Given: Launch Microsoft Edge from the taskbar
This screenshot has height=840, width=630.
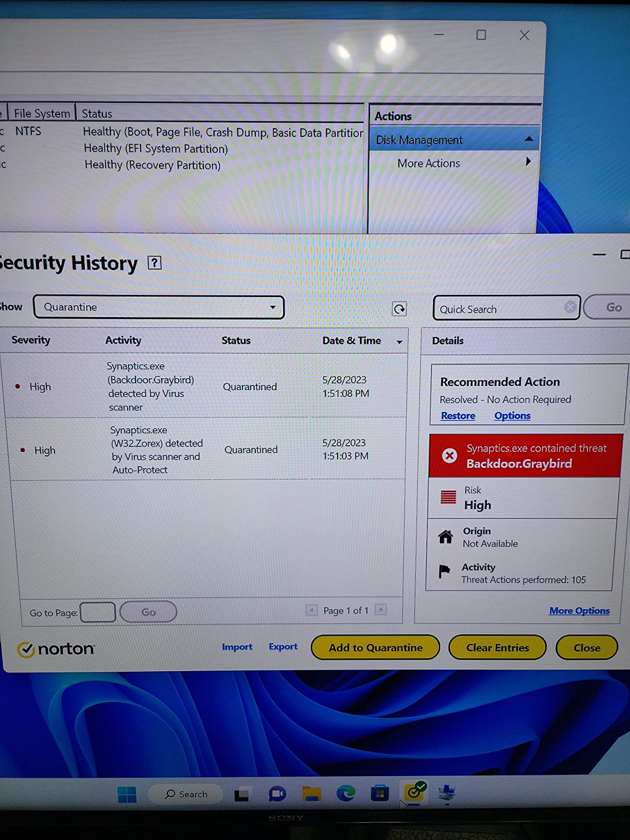Looking at the screenshot, I should 345,794.
